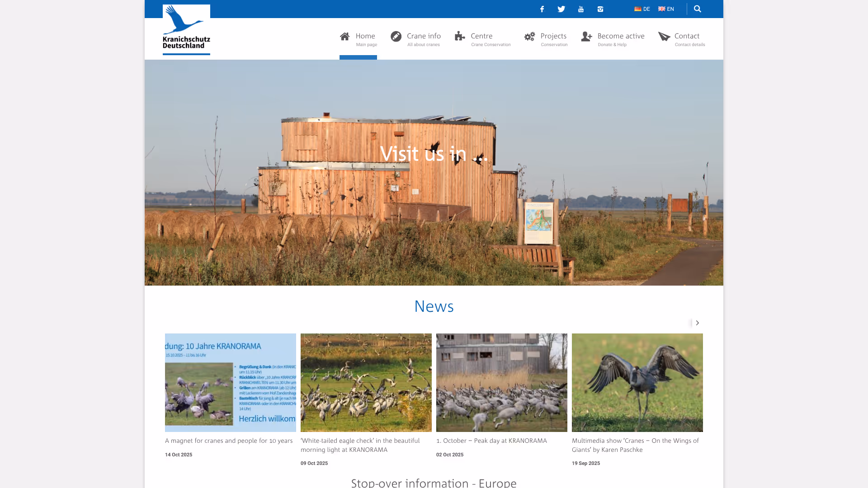Click the house icon next to Home
The width and height of the screenshot is (868, 488).
click(344, 36)
